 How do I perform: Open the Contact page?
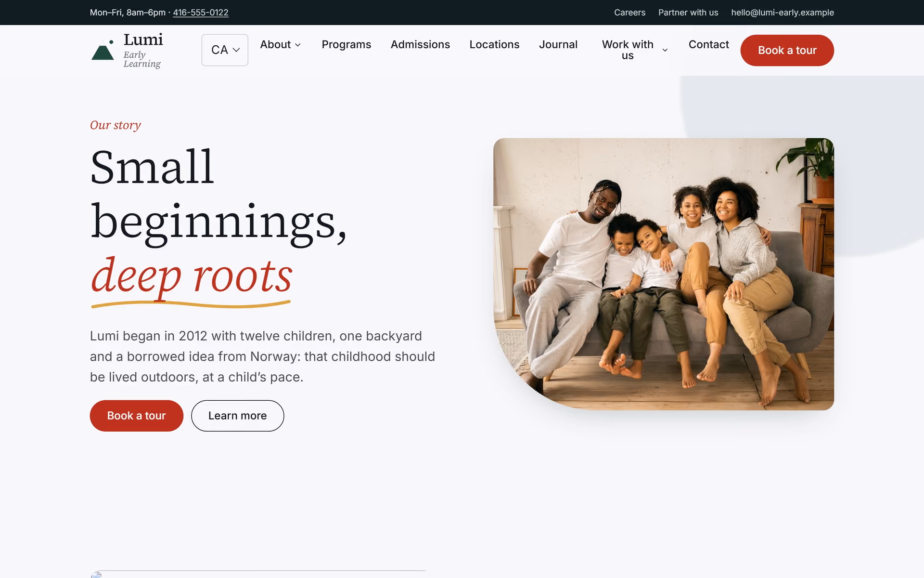point(708,44)
